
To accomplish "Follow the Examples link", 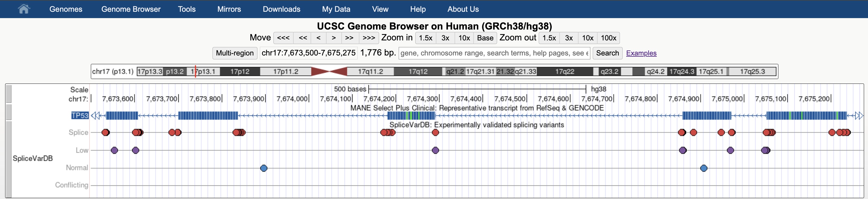I will click(x=641, y=53).
